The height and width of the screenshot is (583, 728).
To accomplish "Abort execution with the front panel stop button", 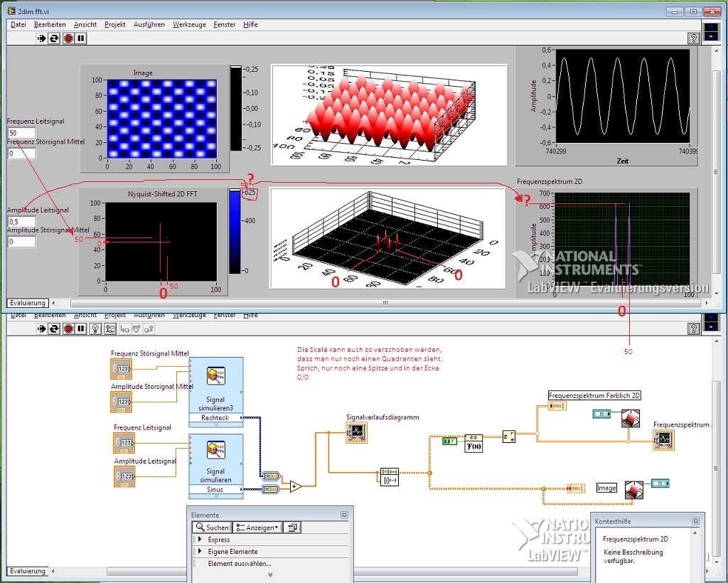I will tap(68, 38).
